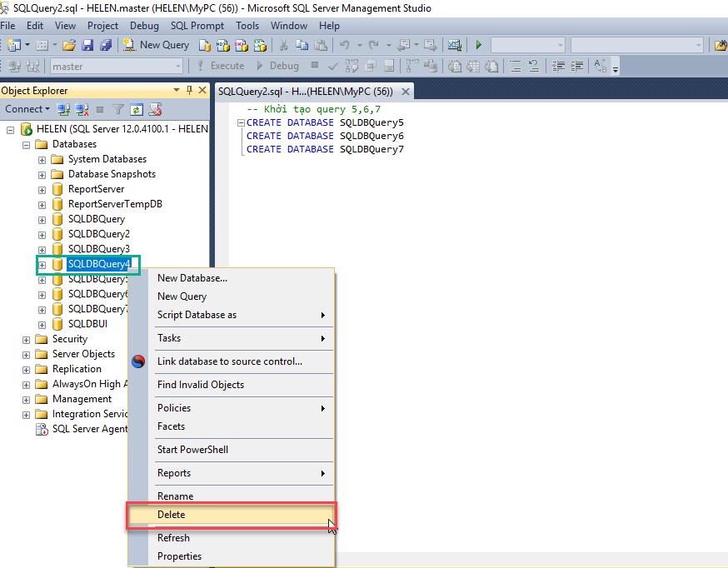
Task: Select Delete from the context menu
Action: pyautogui.click(x=172, y=515)
